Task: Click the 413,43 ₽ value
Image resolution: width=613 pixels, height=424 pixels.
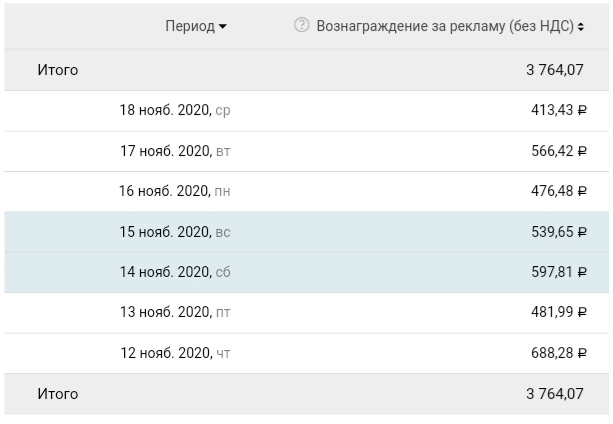Action: pos(558,111)
